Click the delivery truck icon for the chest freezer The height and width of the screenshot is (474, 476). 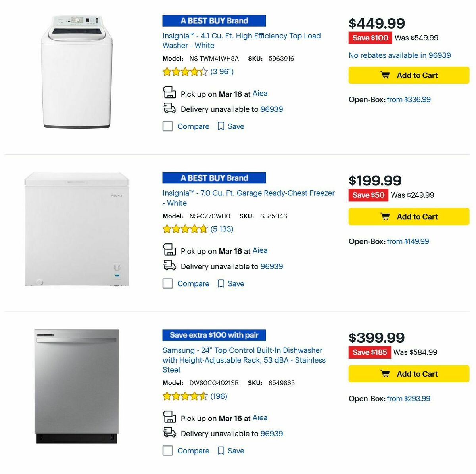click(170, 266)
